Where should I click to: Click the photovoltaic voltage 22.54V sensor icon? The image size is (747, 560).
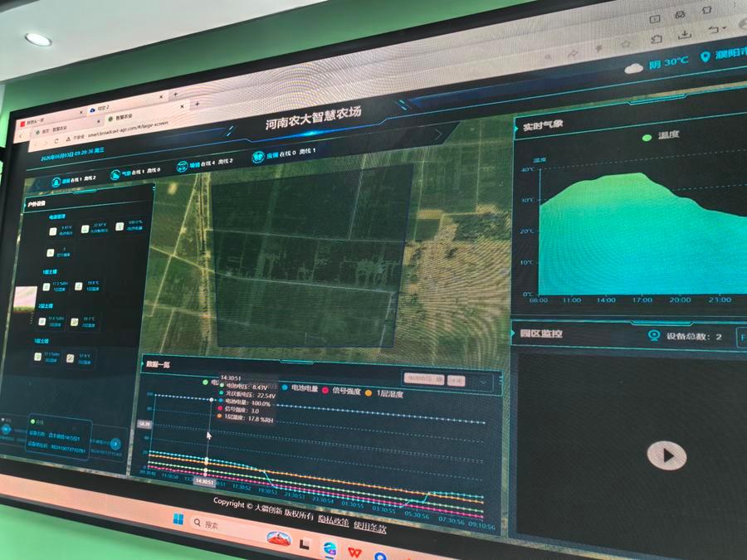85,229
